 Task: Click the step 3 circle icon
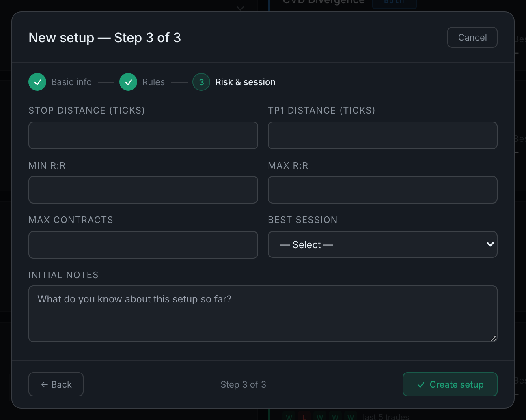[201, 82]
